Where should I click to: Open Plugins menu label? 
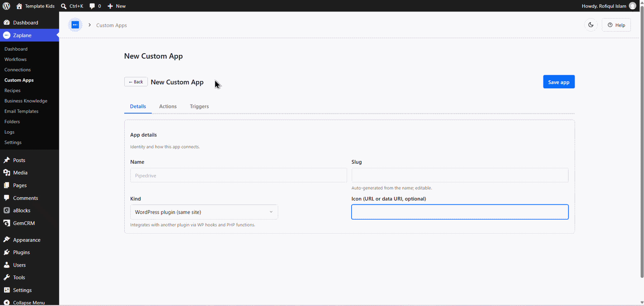[22, 252]
